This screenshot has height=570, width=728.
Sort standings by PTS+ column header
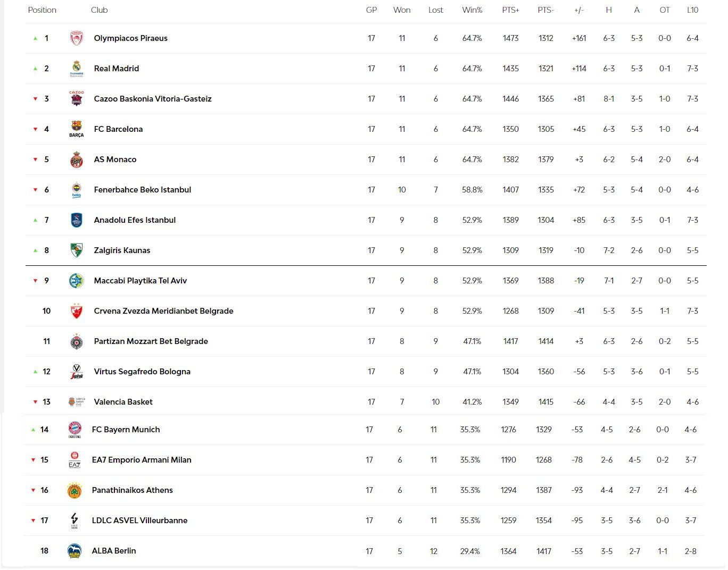(x=510, y=10)
